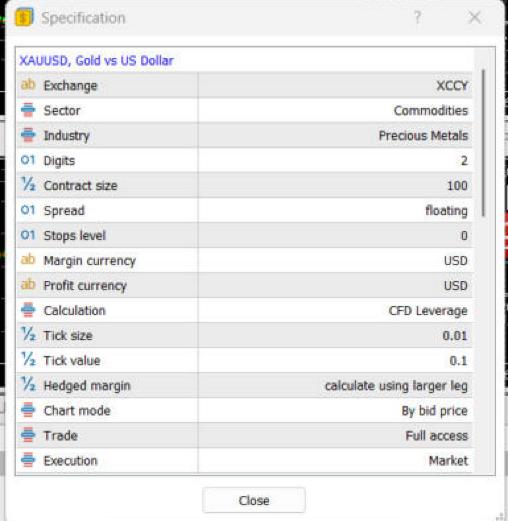The width and height of the screenshot is (508, 521).
Task: Click the Specification window title text
Action: click(x=83, y=18)
